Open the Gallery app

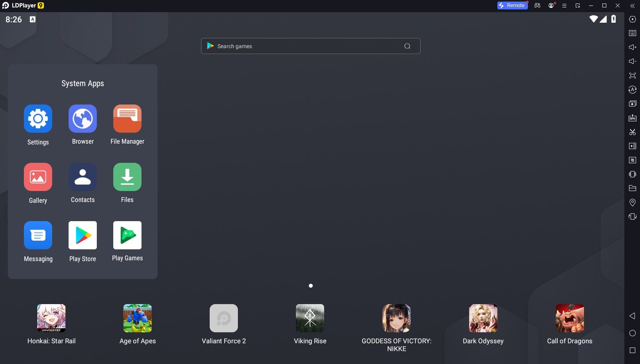pyautogui.click(x=38, y=177)
